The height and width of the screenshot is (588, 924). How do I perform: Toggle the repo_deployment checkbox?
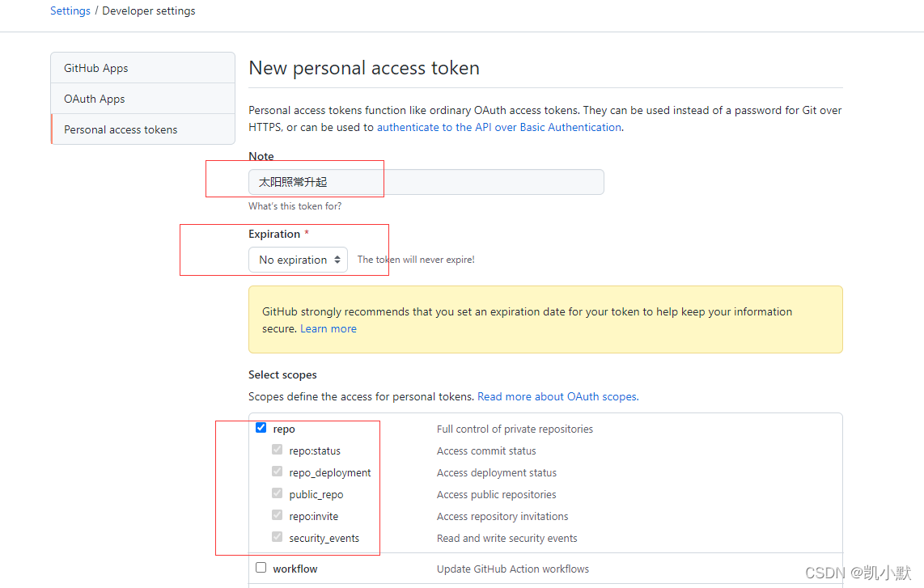tap(278, 472)
